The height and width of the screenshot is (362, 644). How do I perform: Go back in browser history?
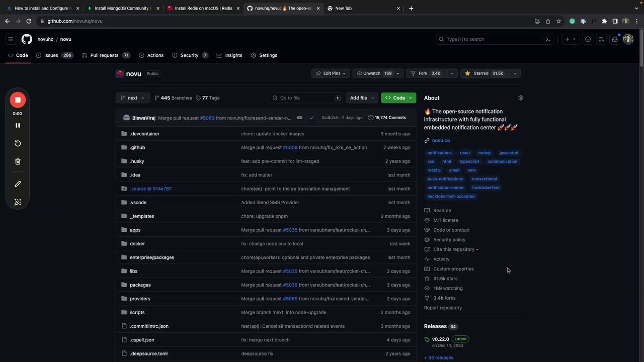point(7,21)
